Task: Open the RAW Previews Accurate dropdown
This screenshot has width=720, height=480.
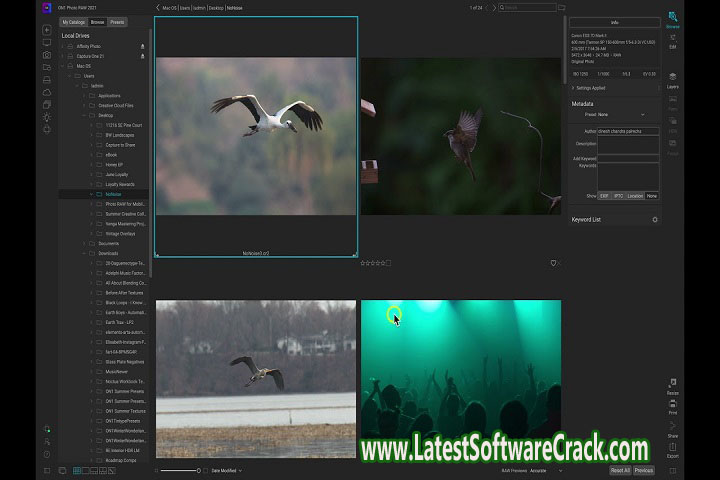Action: pos(546,471)
